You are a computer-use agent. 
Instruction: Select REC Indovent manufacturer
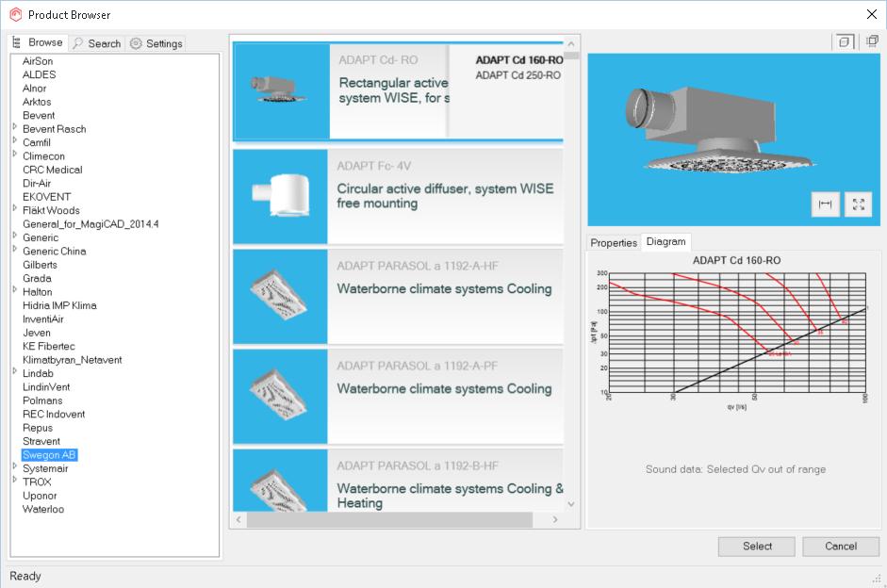click(54, 414)
